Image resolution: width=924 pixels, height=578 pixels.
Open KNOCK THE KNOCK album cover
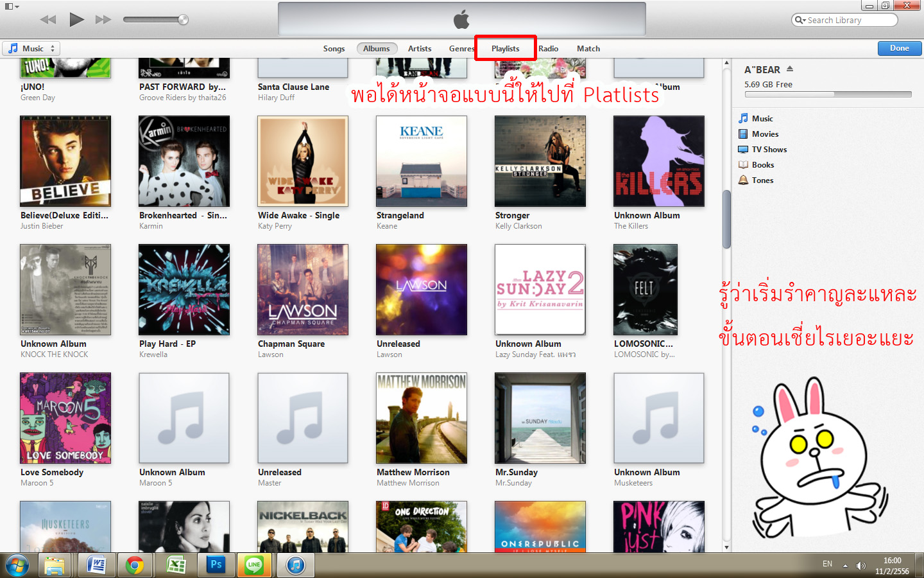(x=65, y=290)
